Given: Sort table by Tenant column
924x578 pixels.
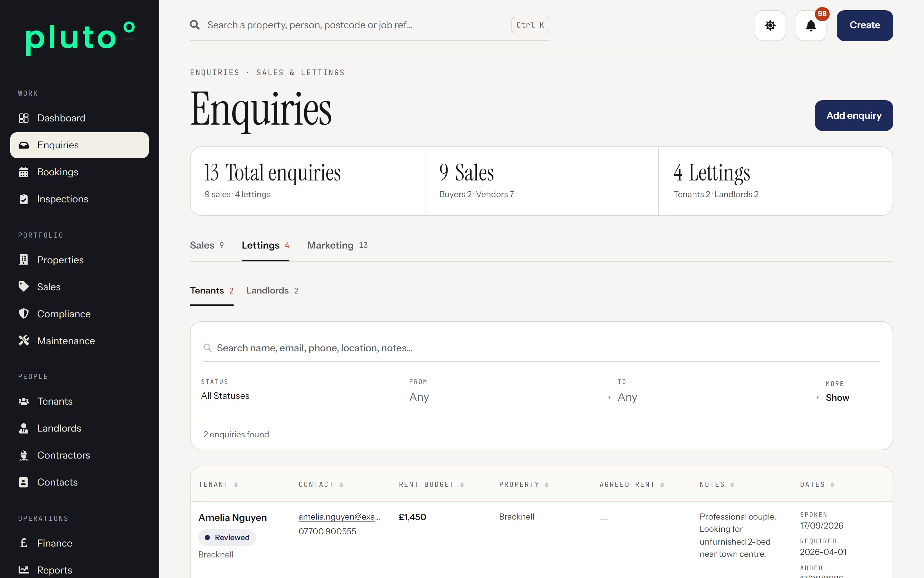Looking at the screenshot, I should (x=218, y=485).
